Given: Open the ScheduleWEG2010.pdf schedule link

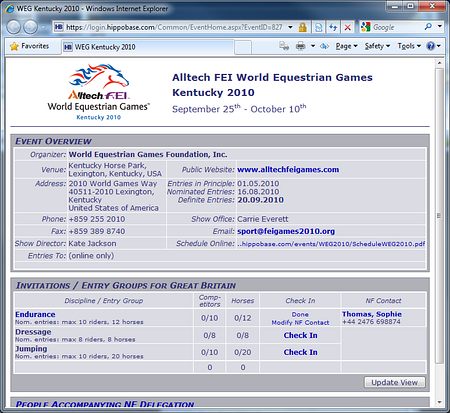Looking at the screenshot, I should pyautogui.click(x=331, y=244).
